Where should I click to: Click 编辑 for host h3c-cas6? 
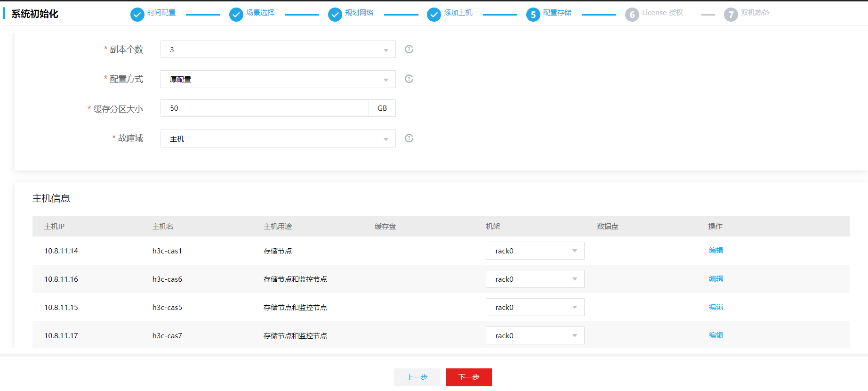(x=716, y=279)
